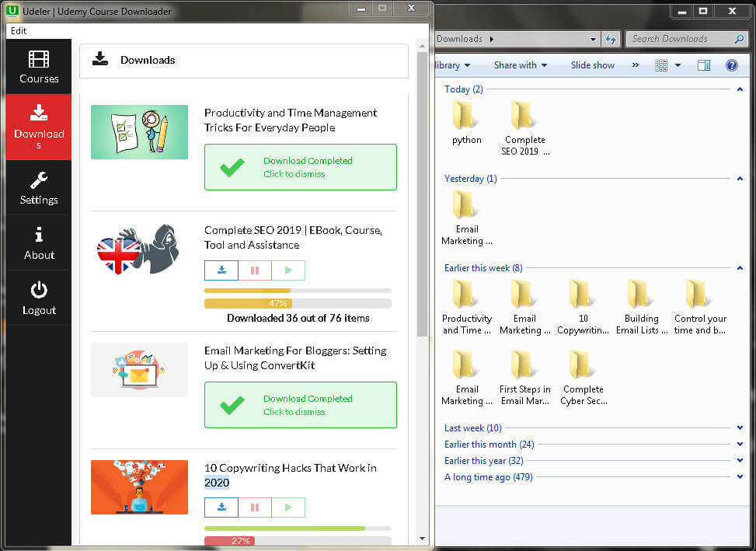Pause the 10 Copywriting Hacks download
Image resolution: width=756 pixels, height=551 pixels.
pyautogui.click(x=255, y=507)
